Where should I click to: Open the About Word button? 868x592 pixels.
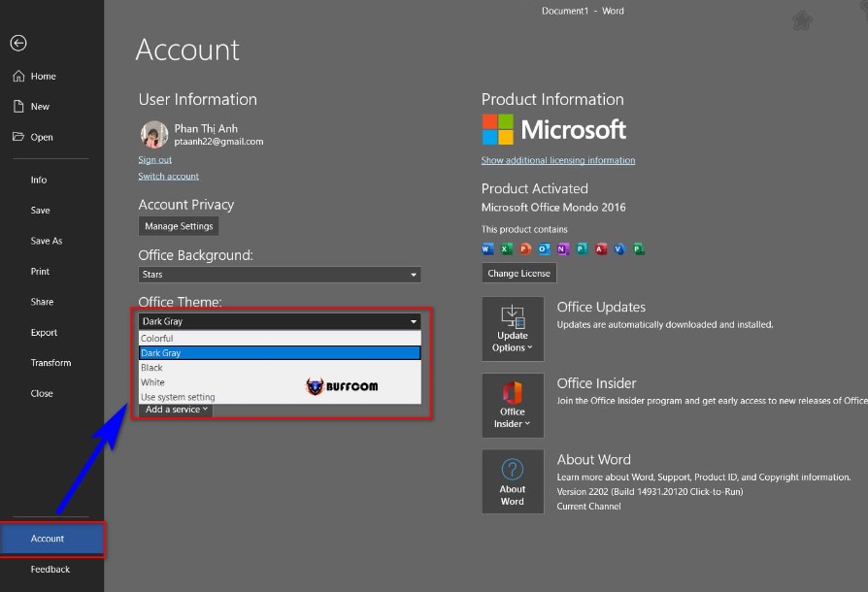513,481
